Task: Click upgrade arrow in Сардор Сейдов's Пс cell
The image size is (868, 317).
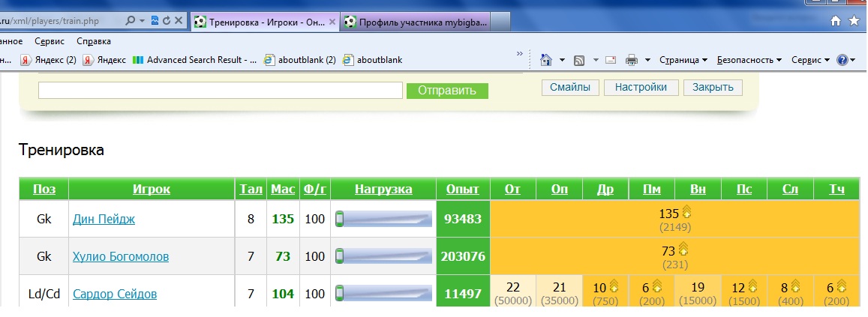Action: [752, 286]
